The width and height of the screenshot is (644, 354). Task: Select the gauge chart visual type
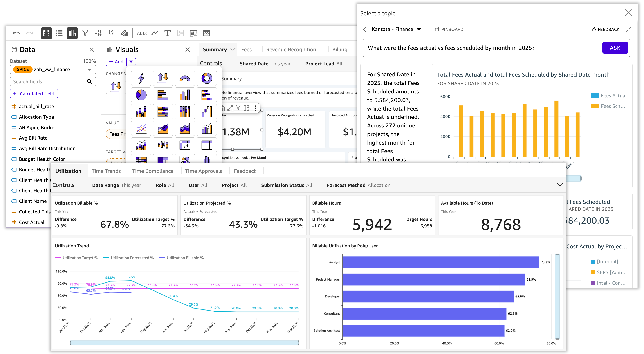(185, 78)
